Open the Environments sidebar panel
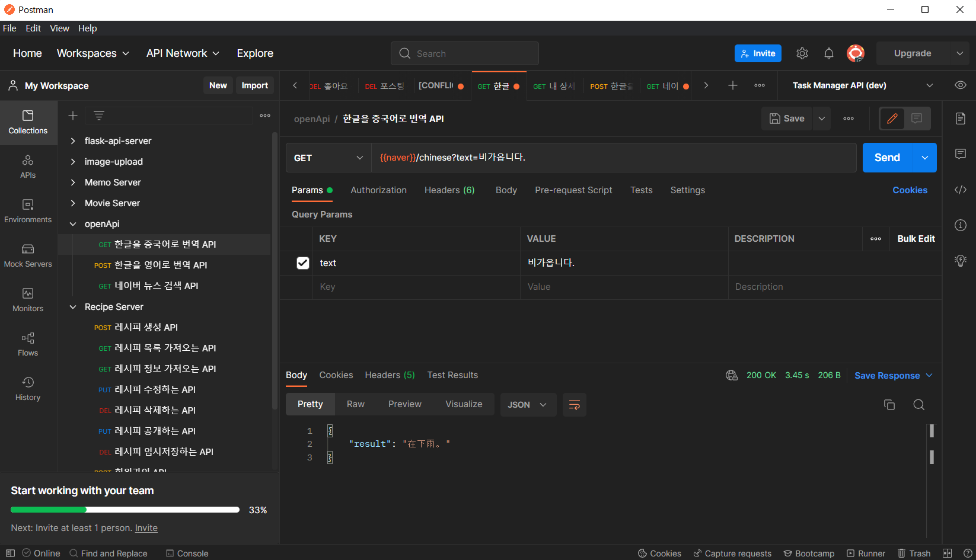976x560 pixels. [x=28, y=211]
